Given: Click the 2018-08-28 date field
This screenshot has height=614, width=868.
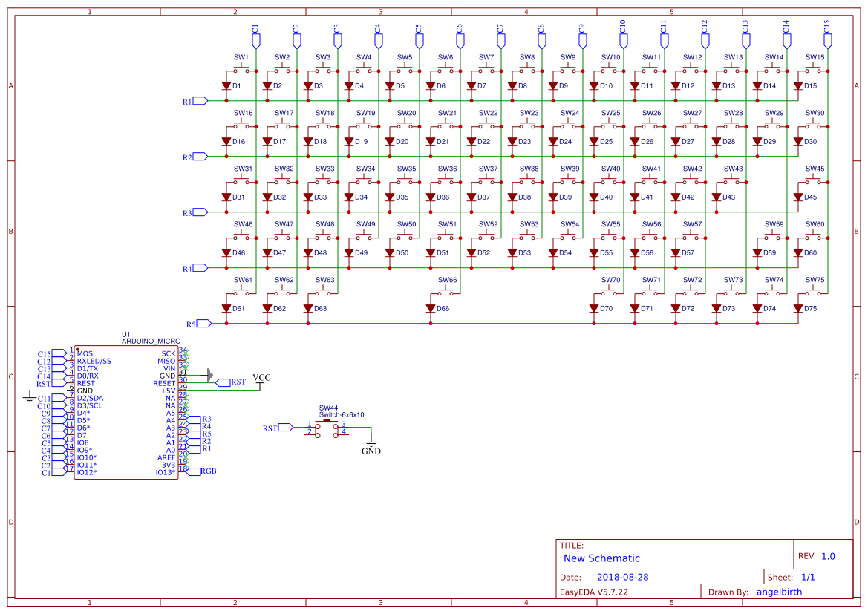Looking at the screenshot, I should [624, 576].
